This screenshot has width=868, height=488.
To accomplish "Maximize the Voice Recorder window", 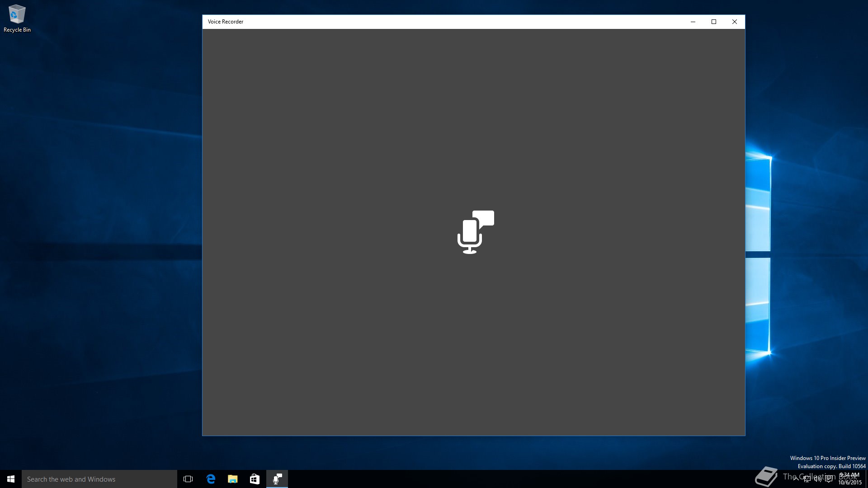I will point(714,22).
